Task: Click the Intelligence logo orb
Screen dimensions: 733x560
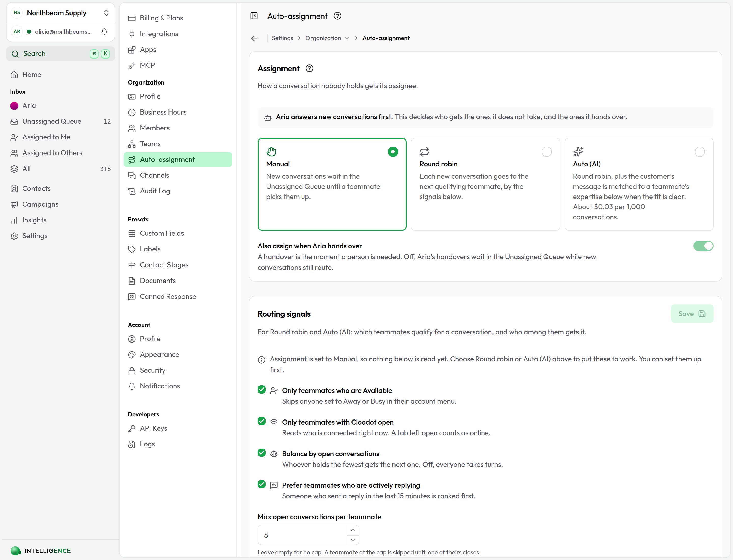Action: pos(15,551)
